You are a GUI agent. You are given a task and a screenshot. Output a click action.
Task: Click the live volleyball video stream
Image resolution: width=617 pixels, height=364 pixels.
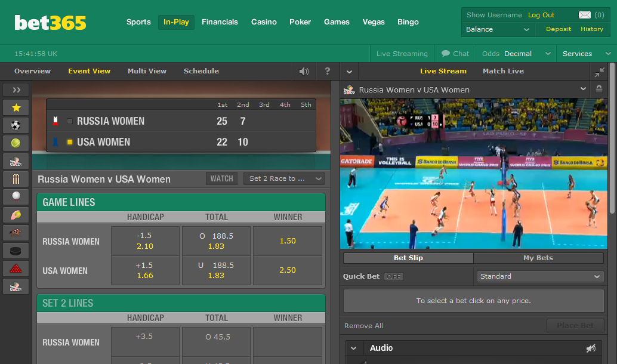[474, 174]
